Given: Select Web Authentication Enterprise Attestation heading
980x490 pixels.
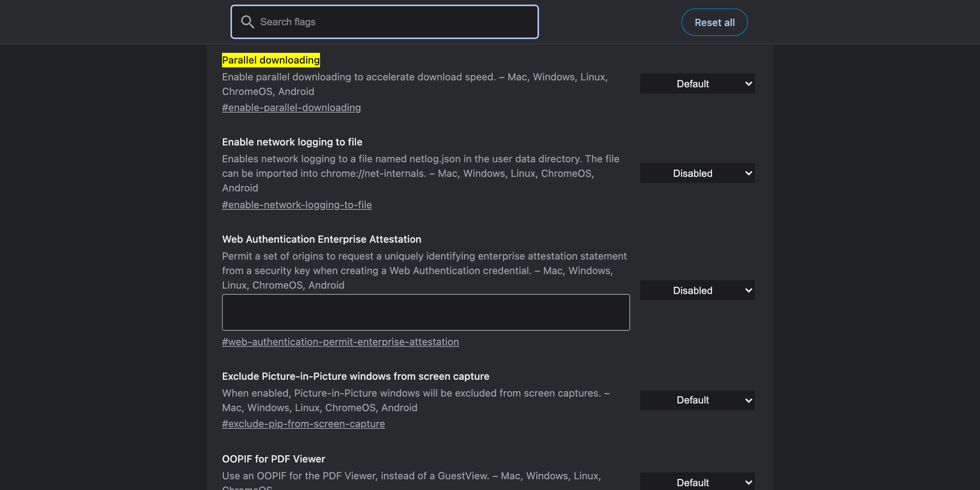Looking at the screenshot, I should click(x=322, y=239).
